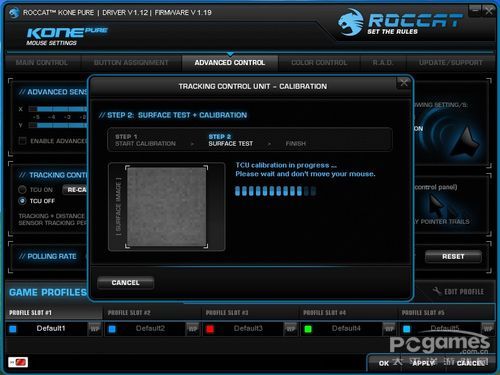The image size is (500, 375).
Task: Select the Default1 profile name
Action: (51, 328)
